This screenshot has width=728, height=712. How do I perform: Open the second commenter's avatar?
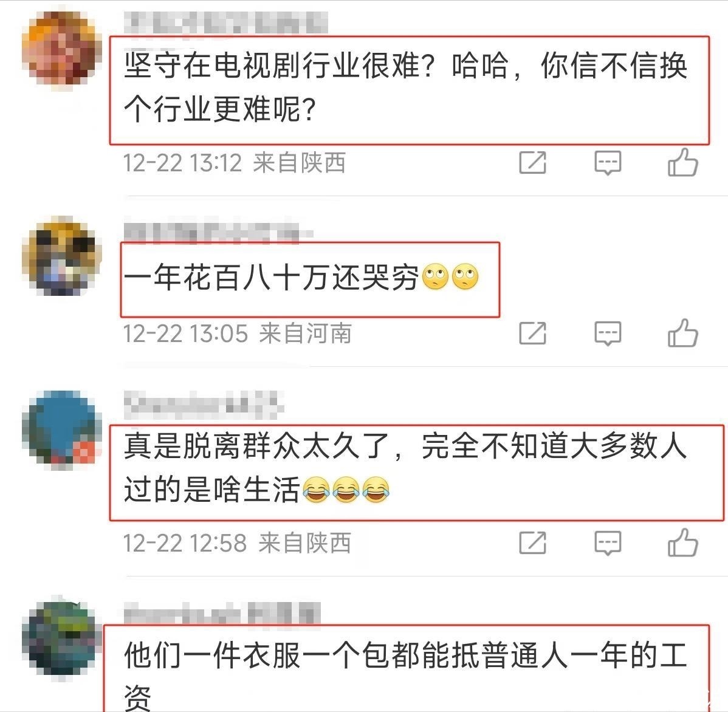click(x=62, y=257)
